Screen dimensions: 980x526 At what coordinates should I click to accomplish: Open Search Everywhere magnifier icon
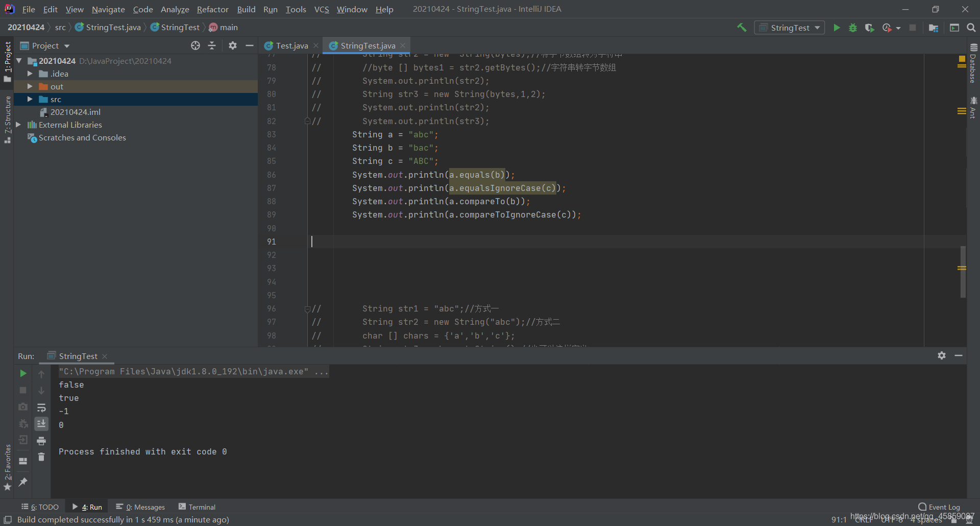coord(971,28)
